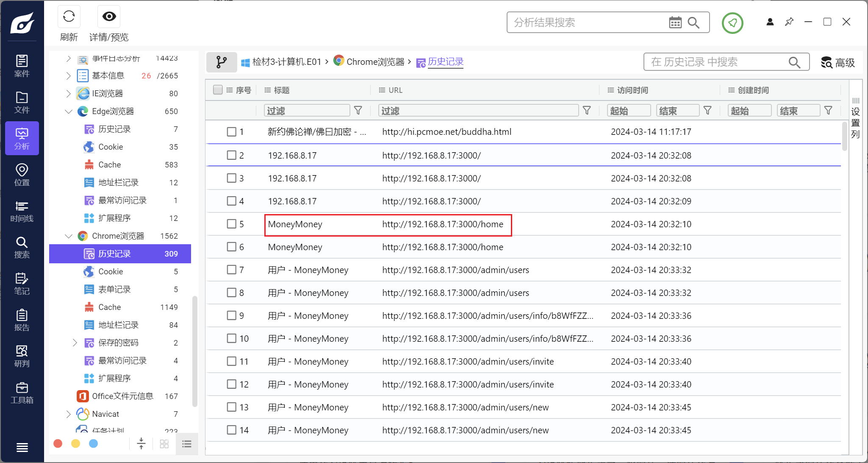
Task: Click magnifier icon in 分析结果搜索 box
Action: click(x=693, y=22)
